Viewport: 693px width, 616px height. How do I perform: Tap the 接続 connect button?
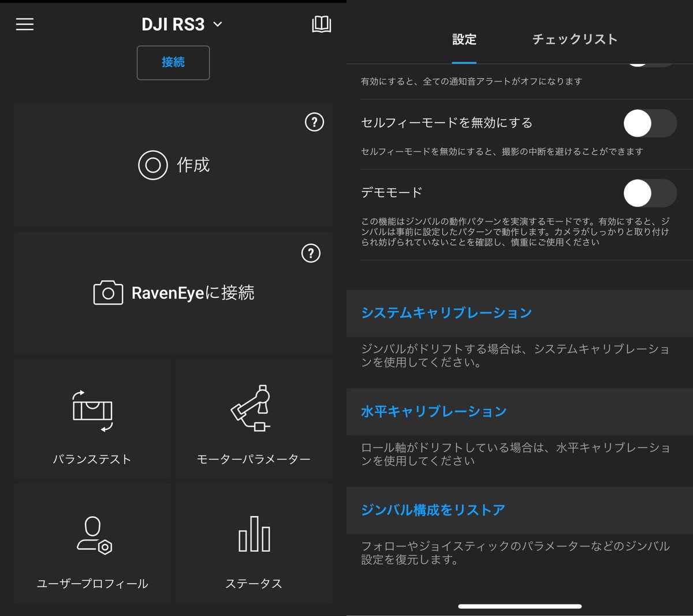point(173,62)
